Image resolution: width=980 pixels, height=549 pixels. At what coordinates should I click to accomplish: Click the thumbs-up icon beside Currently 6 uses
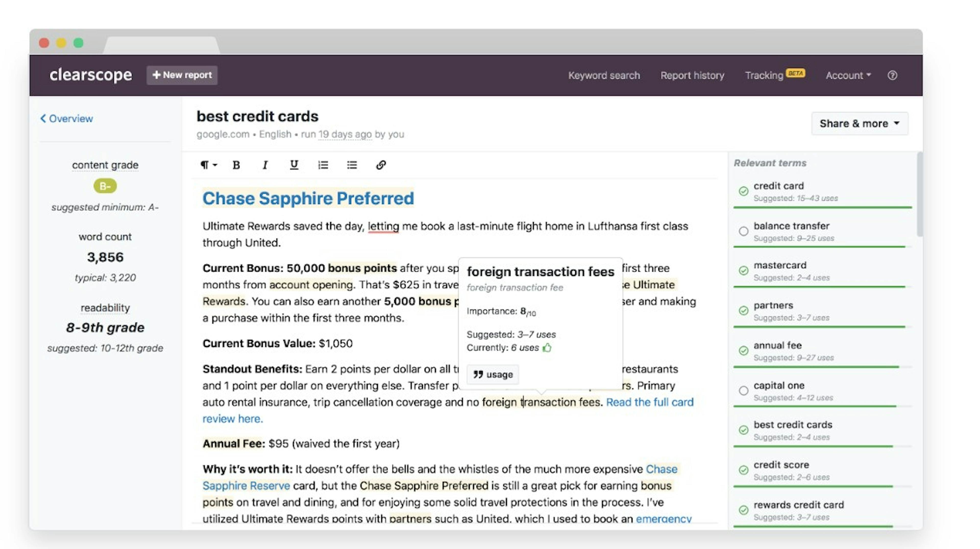pyautogui.click(x=547, y=347)
